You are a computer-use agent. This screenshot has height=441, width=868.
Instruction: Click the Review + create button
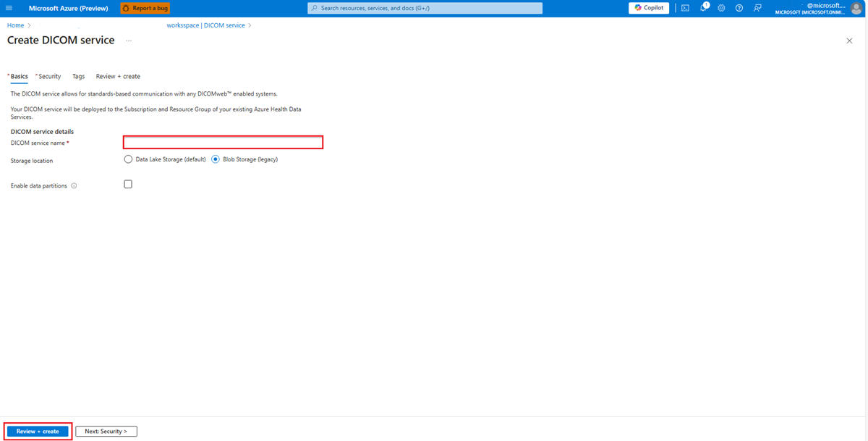pyautogui.click(x=38, y=431)
